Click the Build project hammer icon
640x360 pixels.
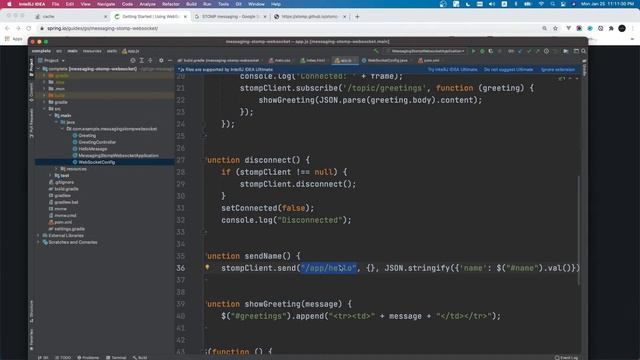coord(376,51)
